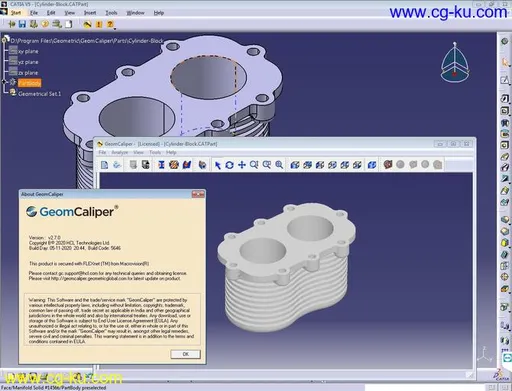This screenshot has width=512, height=391.
Task: Open the Analyze menu in GeomCaliper
Action: (120, 152)
